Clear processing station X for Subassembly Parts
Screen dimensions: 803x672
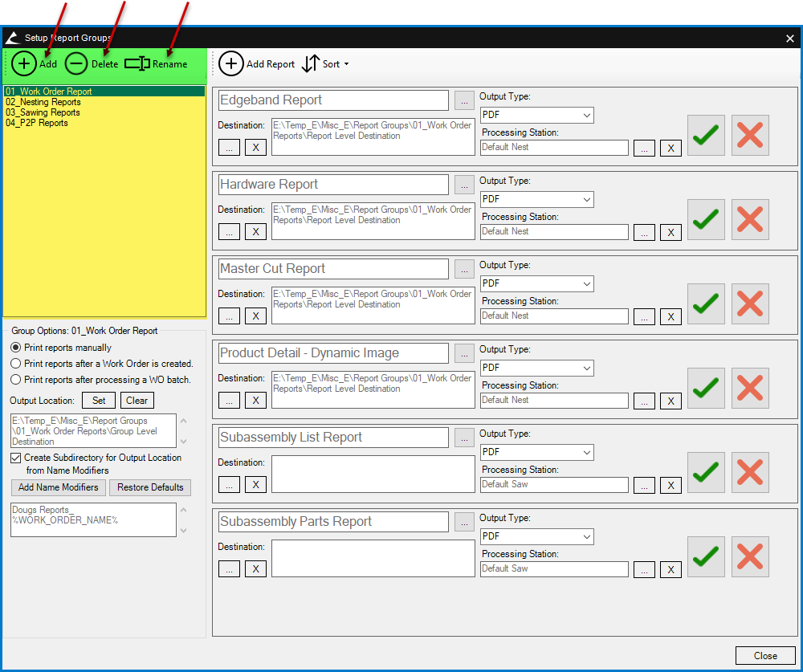pos(671,569)
